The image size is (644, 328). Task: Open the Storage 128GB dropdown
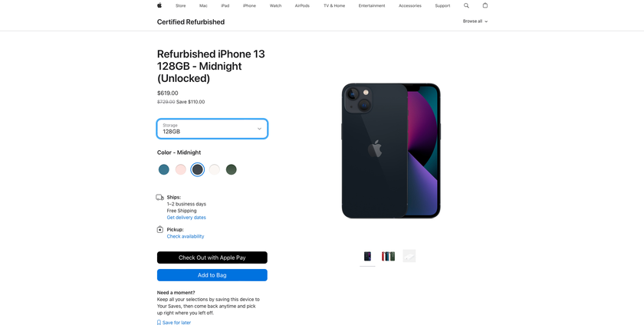tap(212, 129)
